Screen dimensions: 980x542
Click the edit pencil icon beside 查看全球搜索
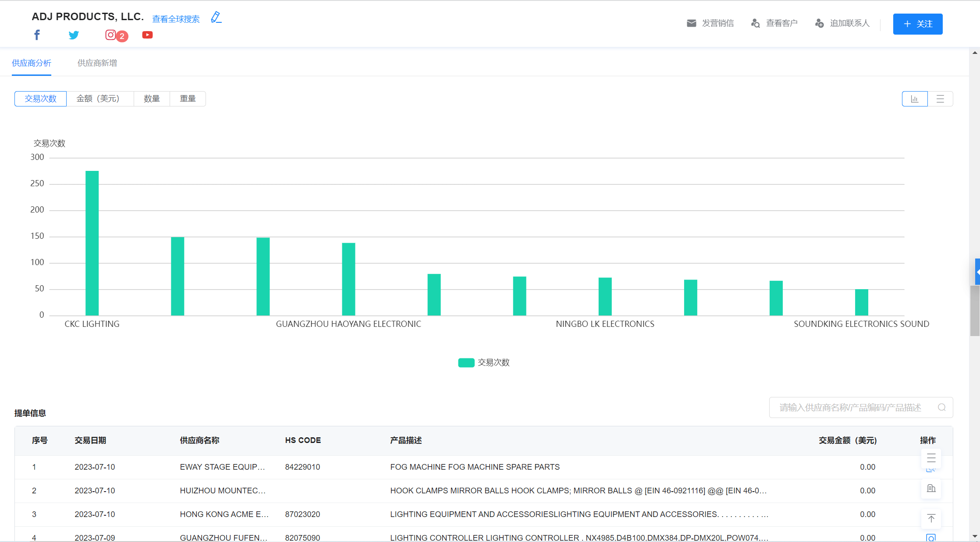pos(216,18)
